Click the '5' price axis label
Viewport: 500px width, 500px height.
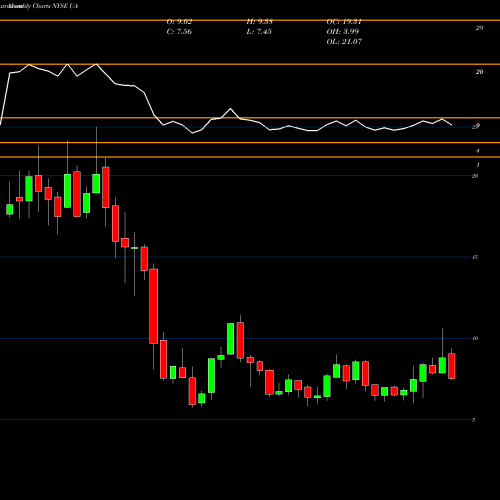tap(473, 420)
